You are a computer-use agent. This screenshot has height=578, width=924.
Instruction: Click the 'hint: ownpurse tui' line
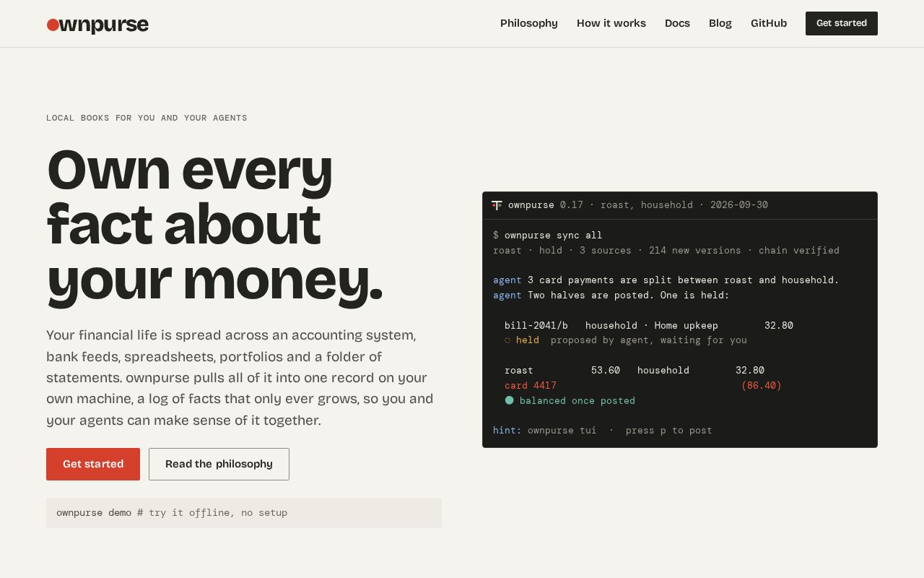(603, 431)
